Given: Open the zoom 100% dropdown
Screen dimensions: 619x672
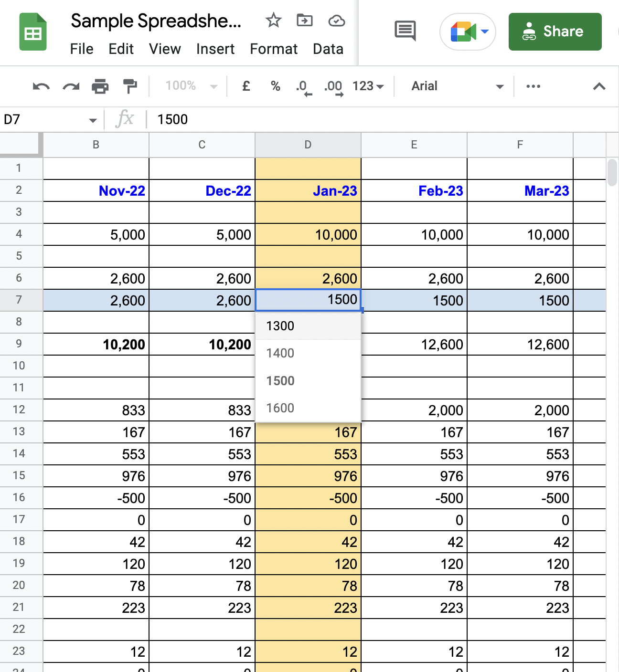Looking at the screenshot, I should pos(191,86).
